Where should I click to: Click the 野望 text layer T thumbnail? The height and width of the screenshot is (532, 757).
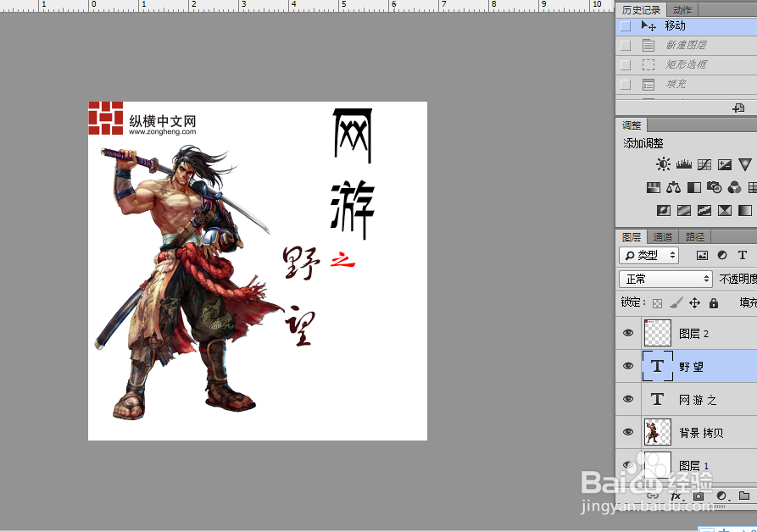pyautogui.click(x=658, y=366)
